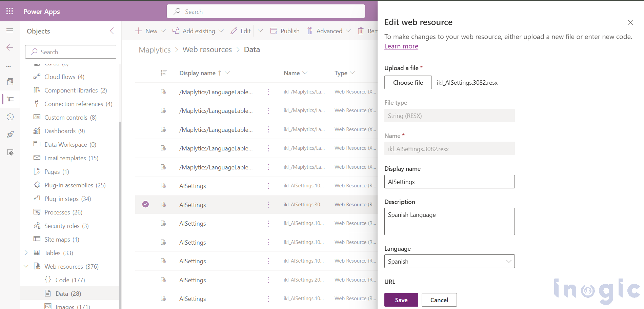Open the left rail ellipsis menu
Viewport: 644px width, 309px height.
[x=9, y=66]
